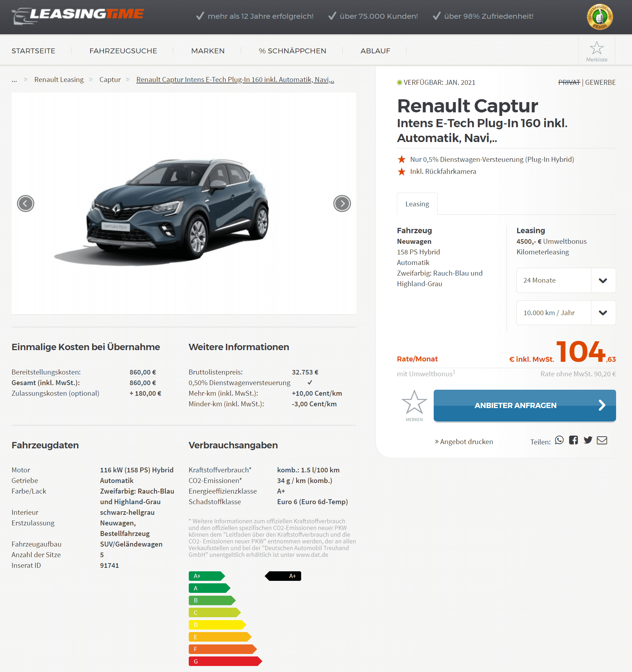Select the Leasing tab
Viewport: 632px width, 672px height.
point(417,204)
